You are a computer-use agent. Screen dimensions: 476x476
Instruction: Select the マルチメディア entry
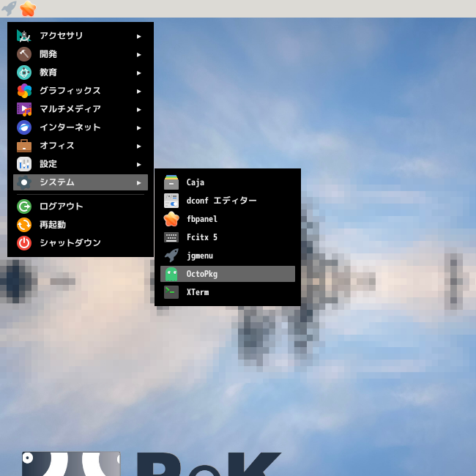point(81,109)
